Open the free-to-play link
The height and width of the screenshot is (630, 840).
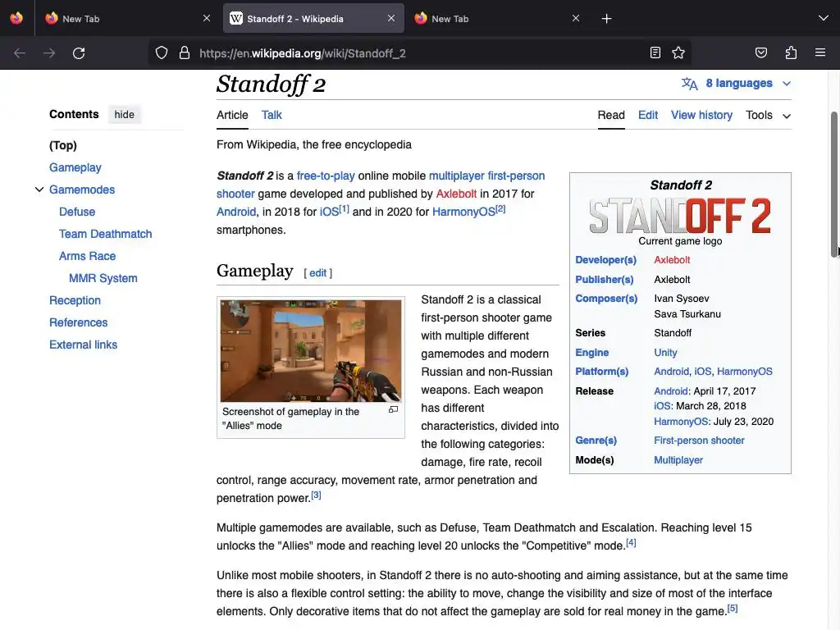click(326, 176)
